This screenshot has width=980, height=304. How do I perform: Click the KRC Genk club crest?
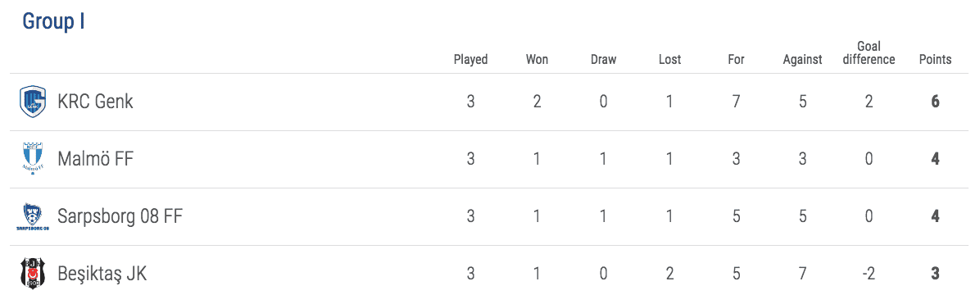click(x=33, y=102)
